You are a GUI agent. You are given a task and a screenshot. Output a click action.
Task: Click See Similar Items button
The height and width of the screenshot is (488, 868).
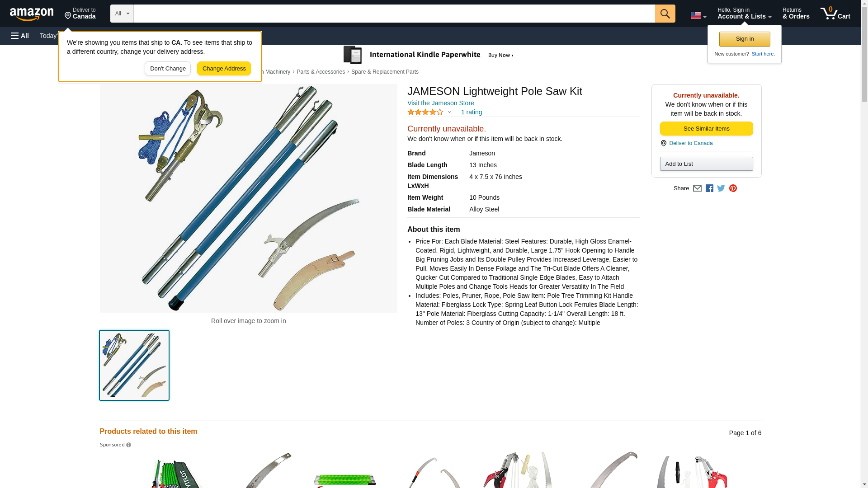click(706, 129)
